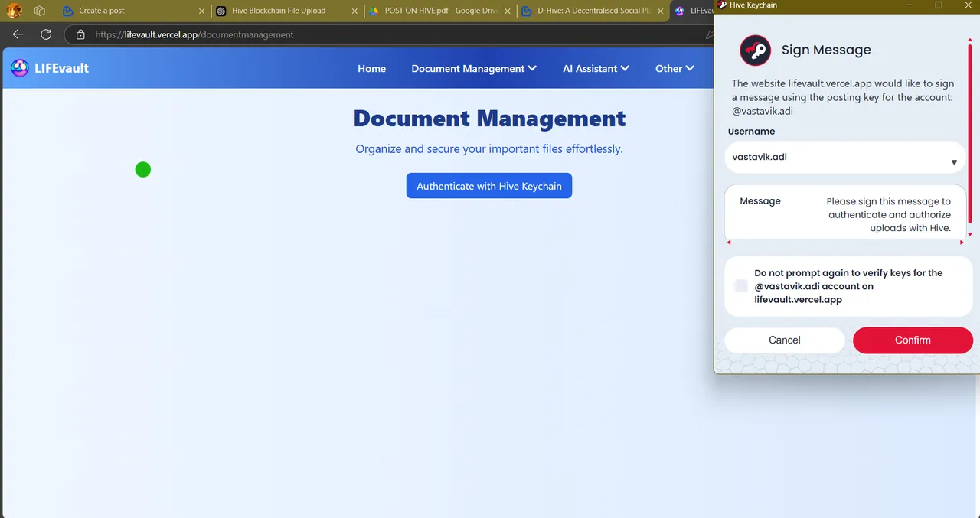
Task: Click the Document Management page heading
Action: point(489,119)
